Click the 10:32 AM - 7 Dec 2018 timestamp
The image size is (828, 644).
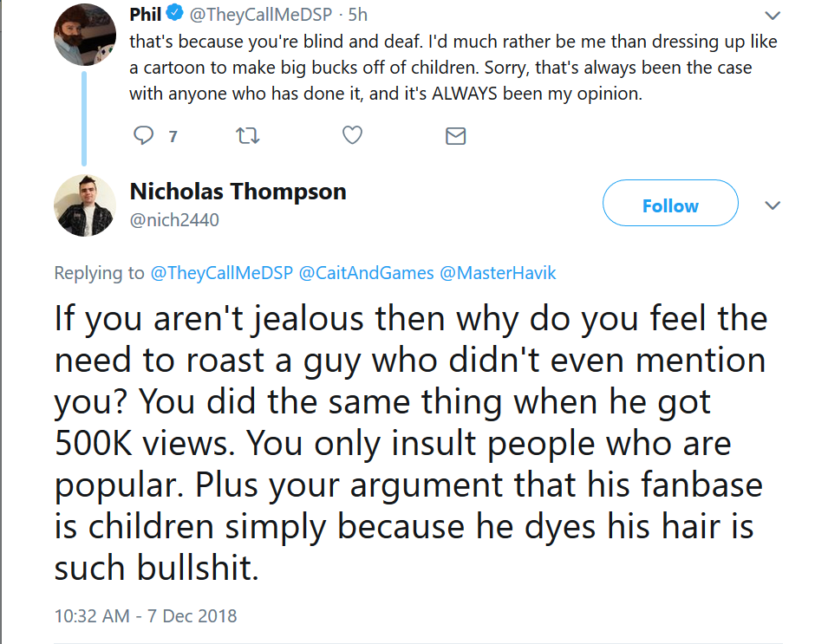[146, 616]
